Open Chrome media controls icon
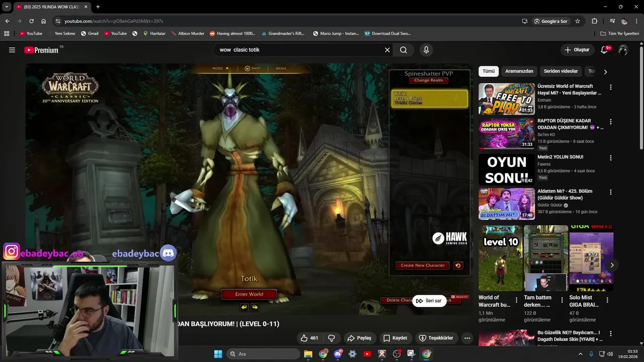 pos(612,21)
